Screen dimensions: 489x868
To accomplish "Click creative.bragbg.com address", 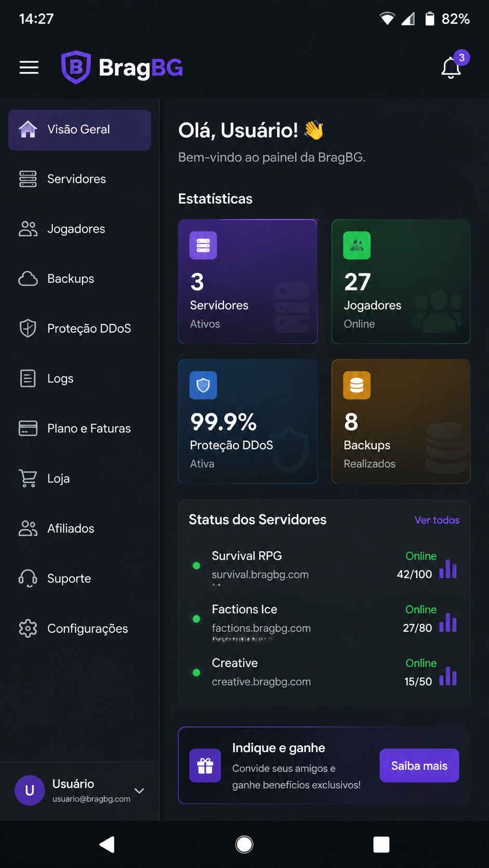I will (261, 682).
